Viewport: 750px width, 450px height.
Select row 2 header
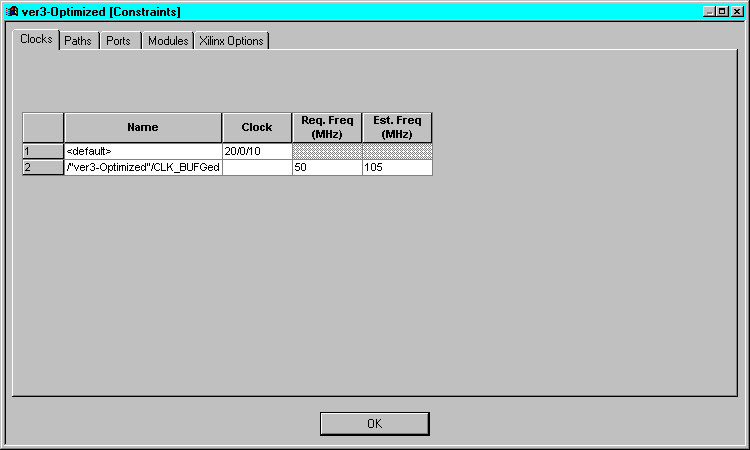(x=43, y=168)
